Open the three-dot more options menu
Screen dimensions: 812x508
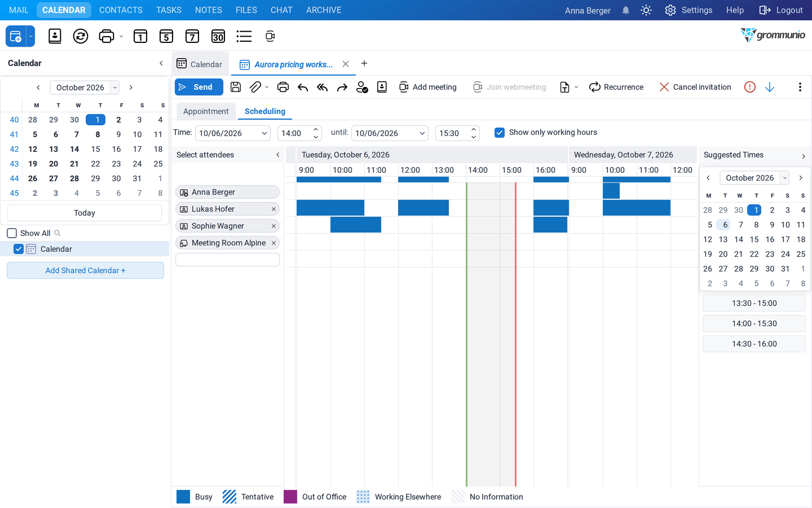[800, 87]
